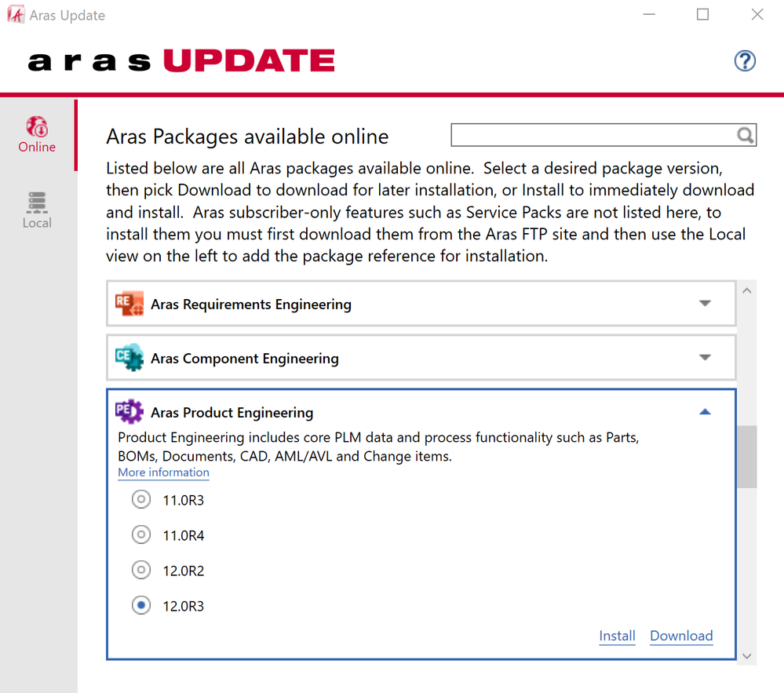The width and height of the screenshot is (784, 693).
Task: Select the 11.0R3 version radio button
Action: point(141,499)
